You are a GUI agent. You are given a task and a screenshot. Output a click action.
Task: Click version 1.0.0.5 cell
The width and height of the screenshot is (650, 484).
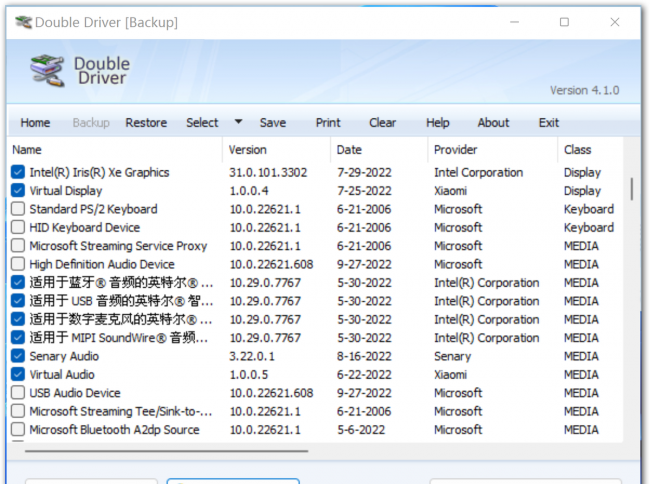[249, 375]
